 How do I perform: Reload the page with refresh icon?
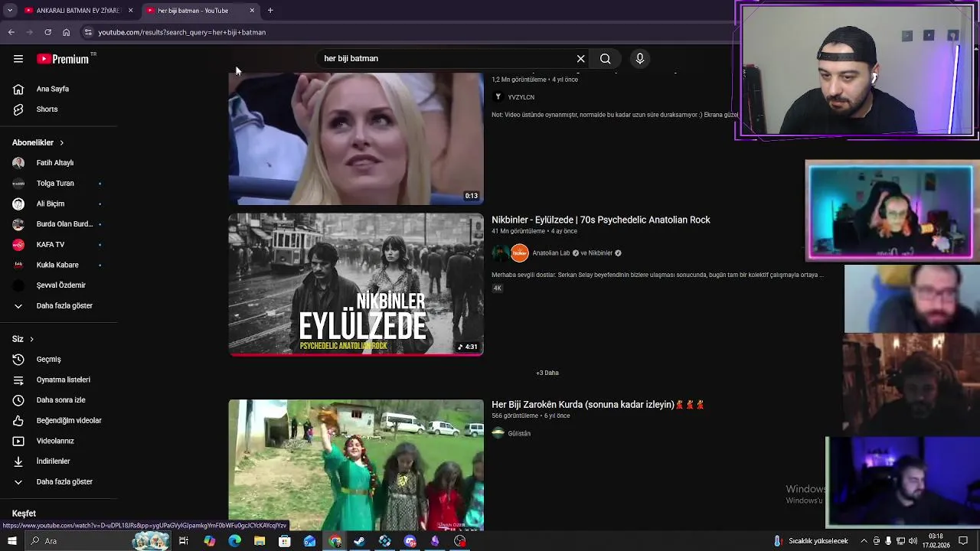tap(47, 32)
